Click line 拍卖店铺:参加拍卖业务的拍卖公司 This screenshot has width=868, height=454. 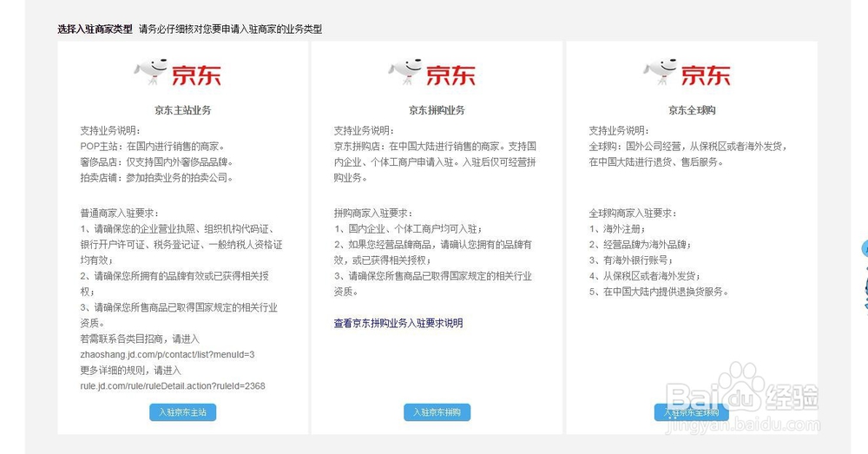[x=156, y=178]
